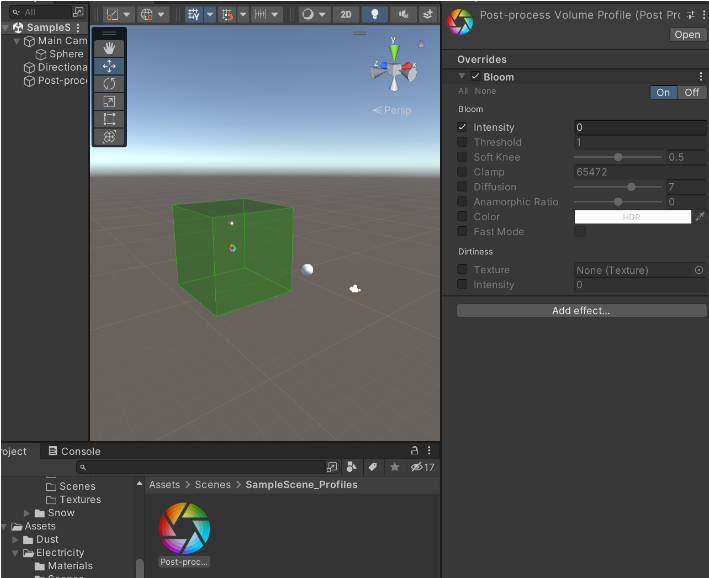This screenshot has height=578, width=709.
Task: Toggle the gizmo rotation lock icon
Action: tap(421, 44)
